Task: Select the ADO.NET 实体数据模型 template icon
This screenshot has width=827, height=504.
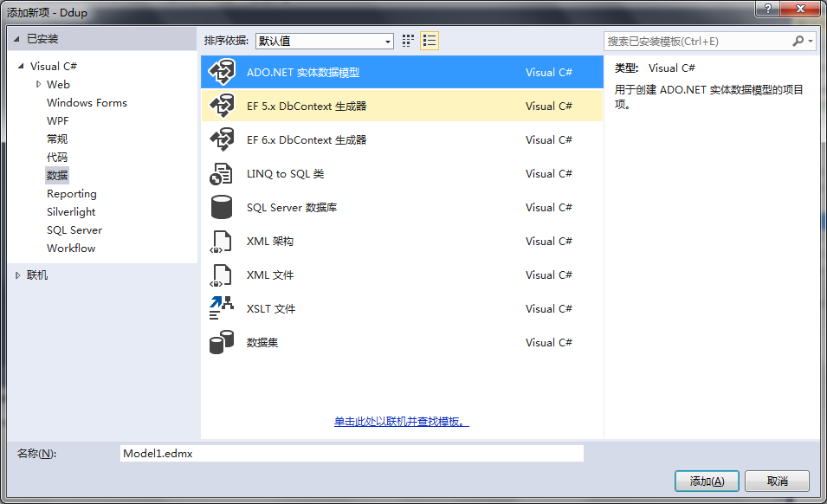Action: [222, 72]
